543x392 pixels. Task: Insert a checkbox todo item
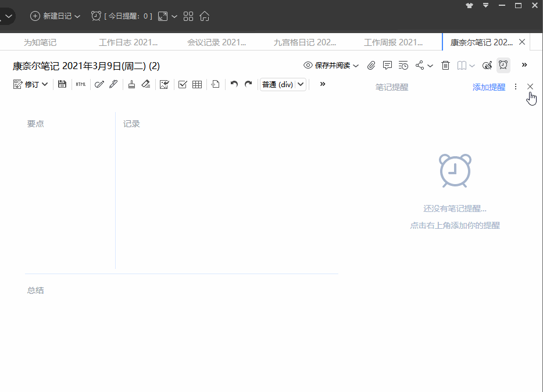pos(183,84)
